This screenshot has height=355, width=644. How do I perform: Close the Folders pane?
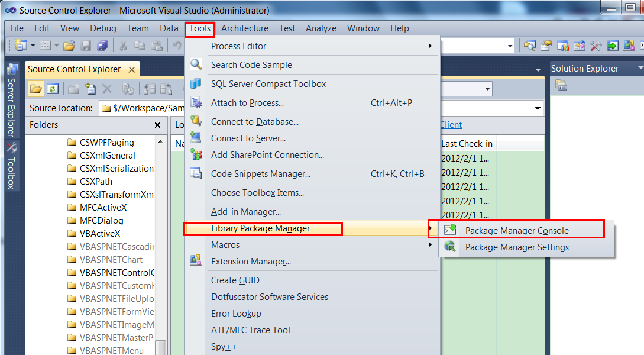coord(158,125)
